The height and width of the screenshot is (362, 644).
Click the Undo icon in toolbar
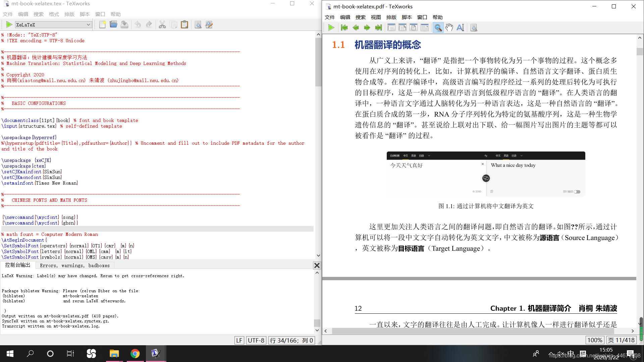tap(139, 25)
